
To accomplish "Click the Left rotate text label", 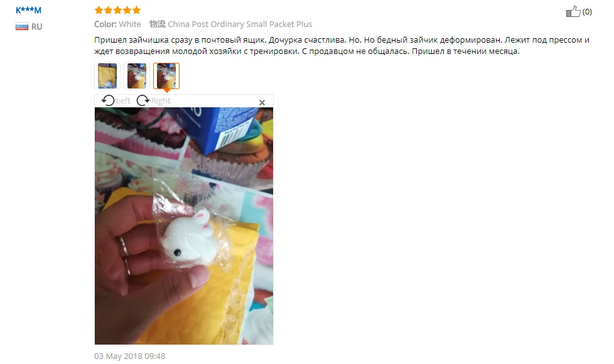I will pyautogui.click(x=123, y=100).
